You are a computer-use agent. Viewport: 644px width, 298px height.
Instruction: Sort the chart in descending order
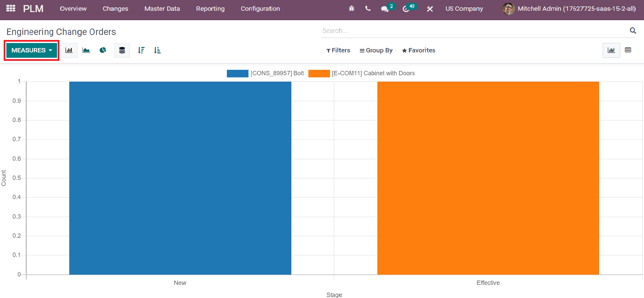point(141,50)
